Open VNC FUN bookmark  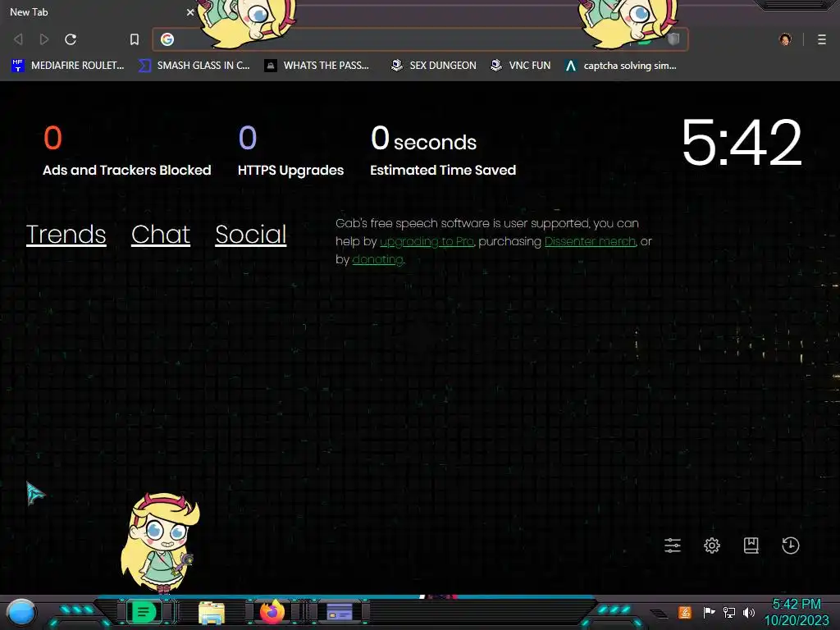click(521, 66)
